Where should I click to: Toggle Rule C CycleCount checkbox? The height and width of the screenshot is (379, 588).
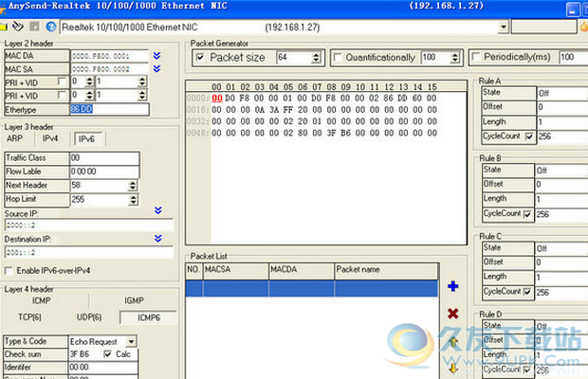[x=527, y=292]
